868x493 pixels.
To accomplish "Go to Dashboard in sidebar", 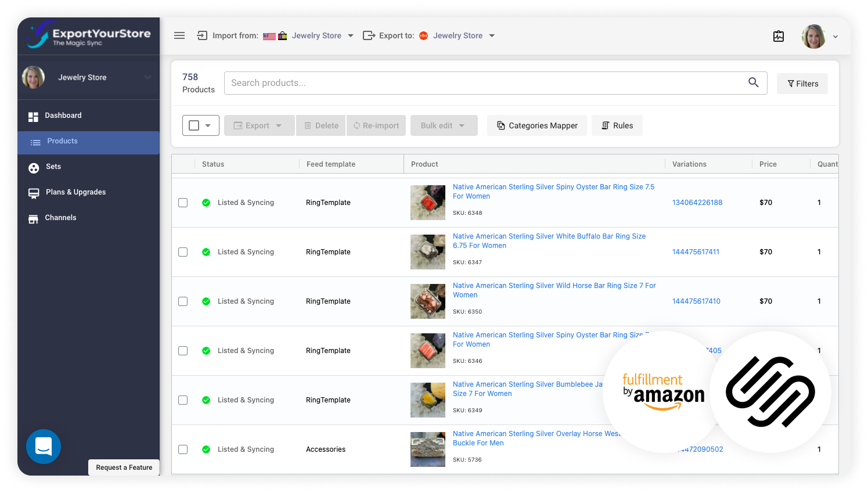I will (x=88, y=116).
